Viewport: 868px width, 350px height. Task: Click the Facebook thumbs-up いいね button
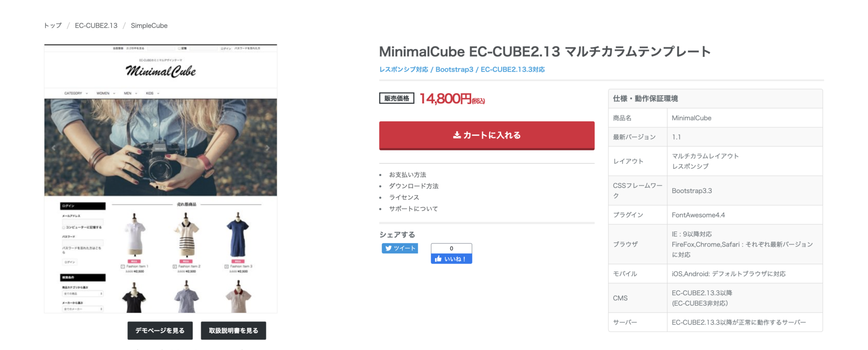(451, 259)
